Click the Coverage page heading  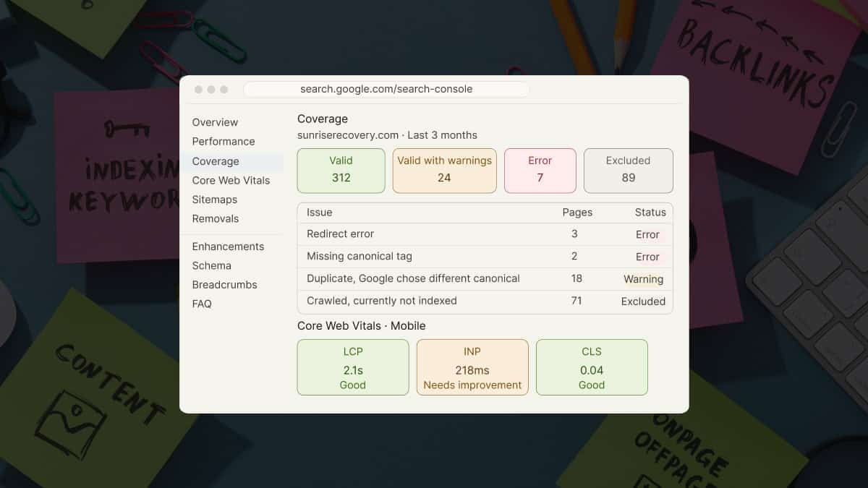click(323, 119)
